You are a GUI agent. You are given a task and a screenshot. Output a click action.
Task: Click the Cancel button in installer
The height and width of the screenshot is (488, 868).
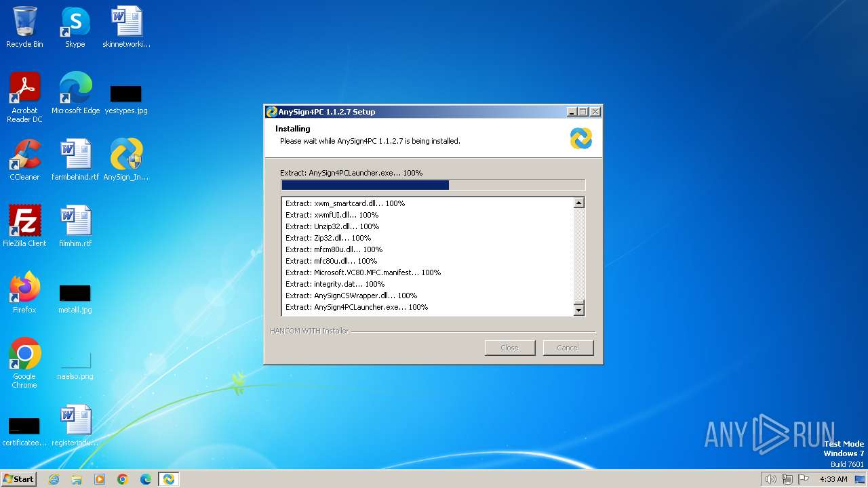tap(568, 348)
